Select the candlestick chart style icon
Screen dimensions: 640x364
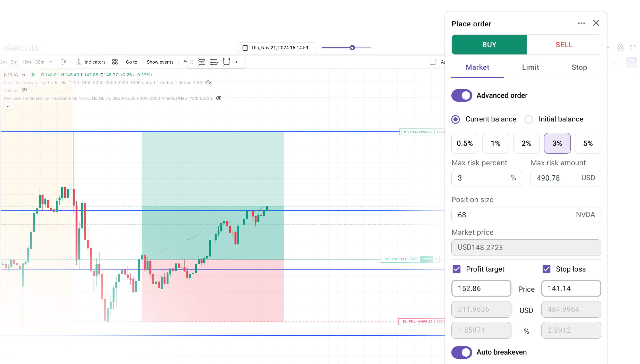[x=63, y=62]
